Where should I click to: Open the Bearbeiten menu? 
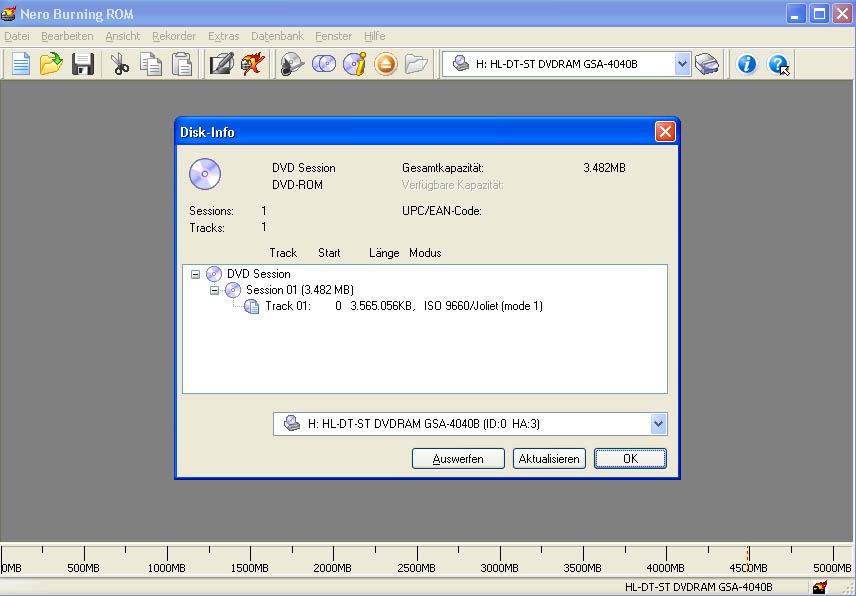(x=67, y=36)
